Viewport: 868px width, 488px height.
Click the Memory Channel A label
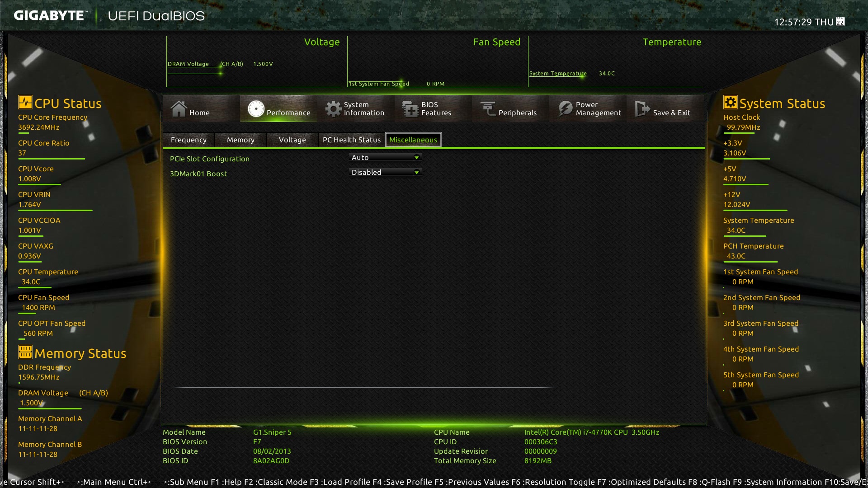[x=50, y=419]
